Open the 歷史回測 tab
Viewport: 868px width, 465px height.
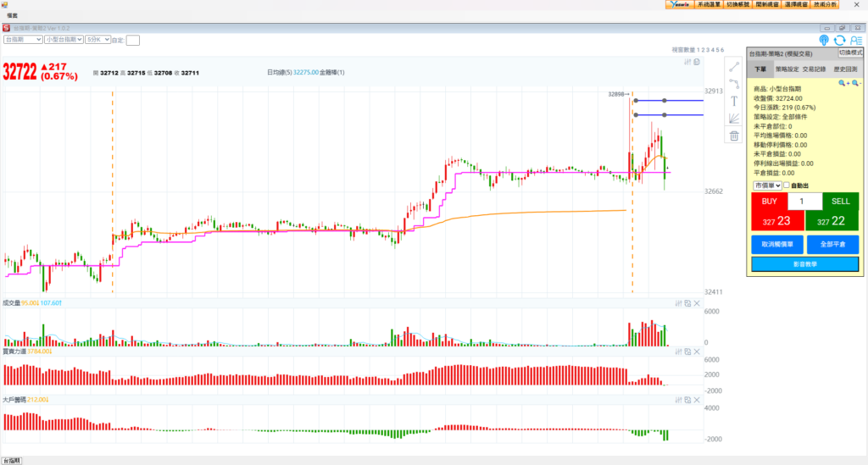846,69
